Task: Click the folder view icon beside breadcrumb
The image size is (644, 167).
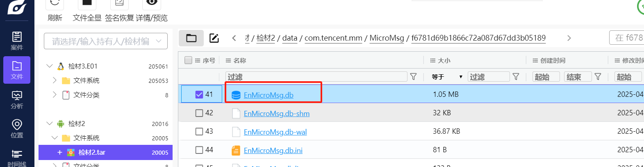Action: tap(191, 38)
